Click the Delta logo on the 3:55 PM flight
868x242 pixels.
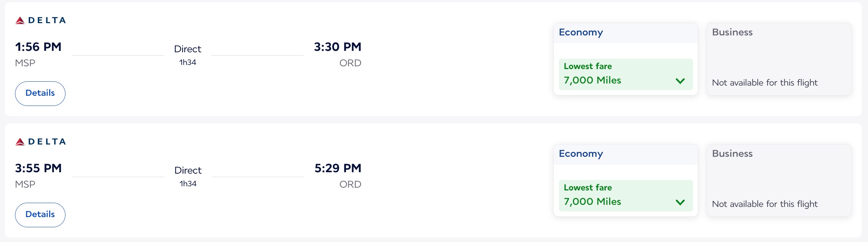tap(41, 142)
